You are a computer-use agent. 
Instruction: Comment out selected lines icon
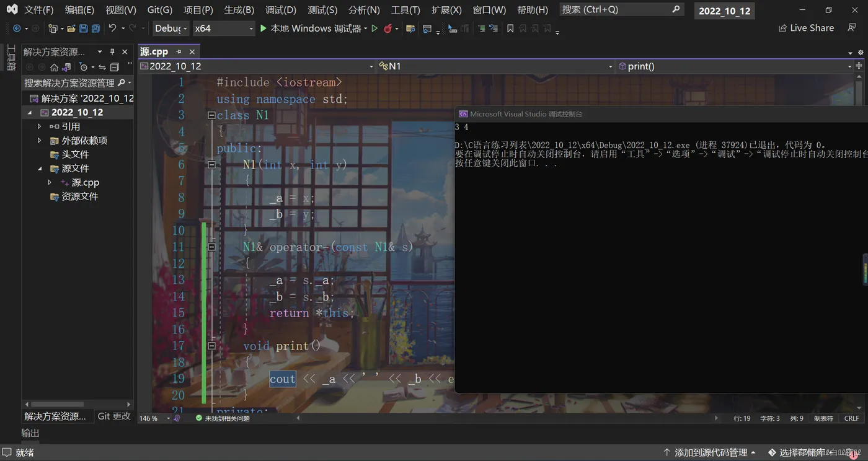coord(481,29)
